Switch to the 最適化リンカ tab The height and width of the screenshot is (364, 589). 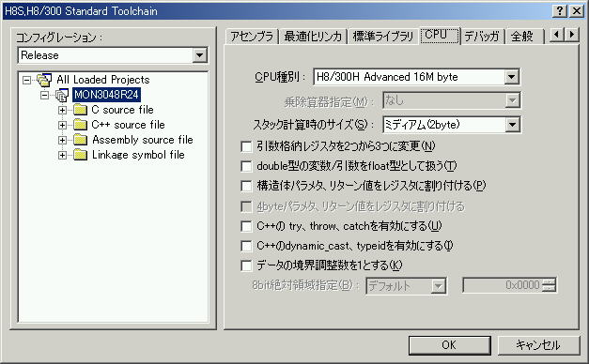click(x=313, y=37)
